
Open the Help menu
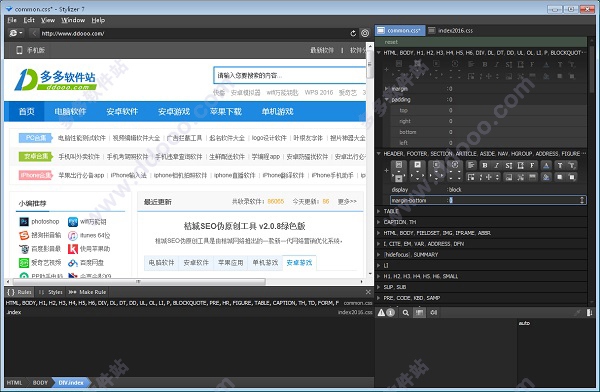(x=98, y=20)
